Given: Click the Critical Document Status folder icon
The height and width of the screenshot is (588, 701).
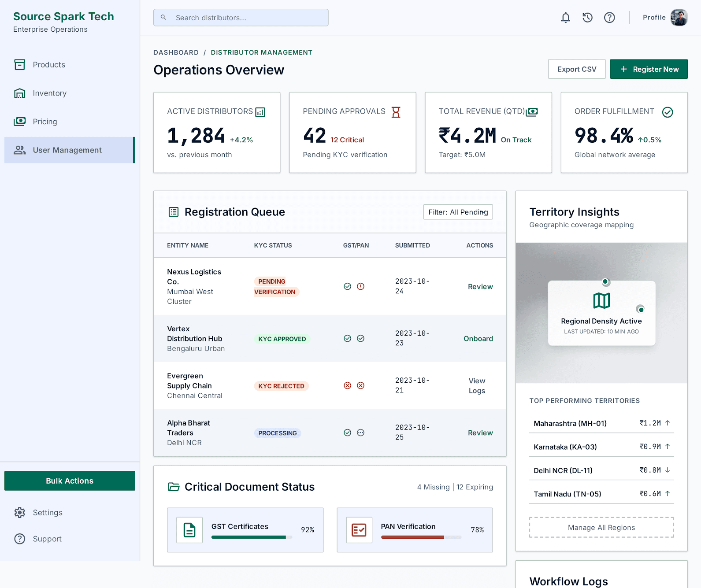Looking at the screenshot, I should tap(174, 487).
